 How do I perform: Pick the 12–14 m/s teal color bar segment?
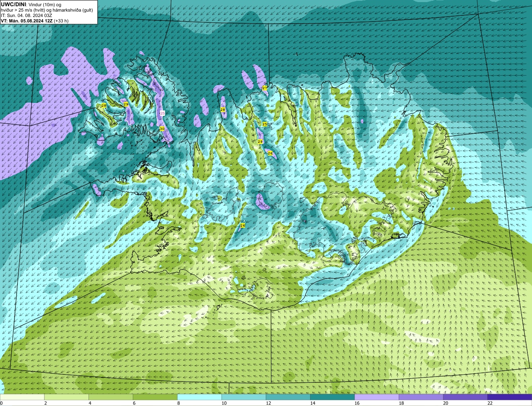[288, 397]
